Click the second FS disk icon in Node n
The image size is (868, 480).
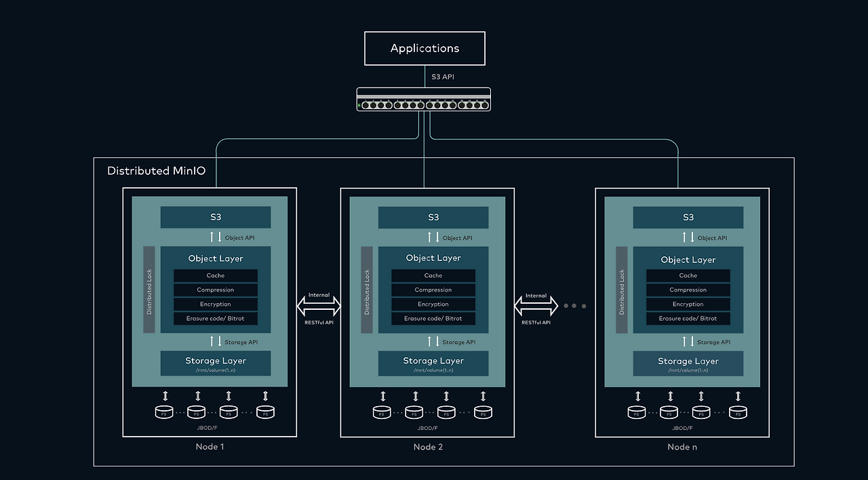click(x=669, y=412)
